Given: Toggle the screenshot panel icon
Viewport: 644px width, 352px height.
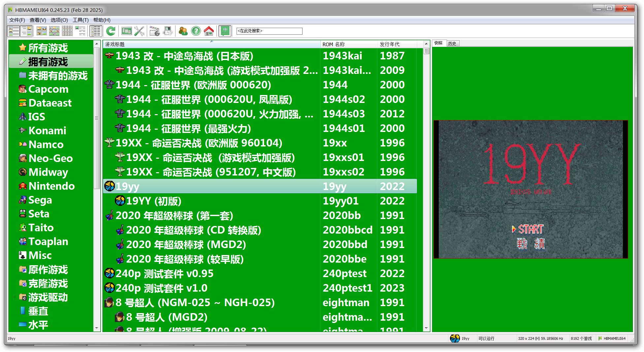Looking at the screenshot, I should coord(26,31).
